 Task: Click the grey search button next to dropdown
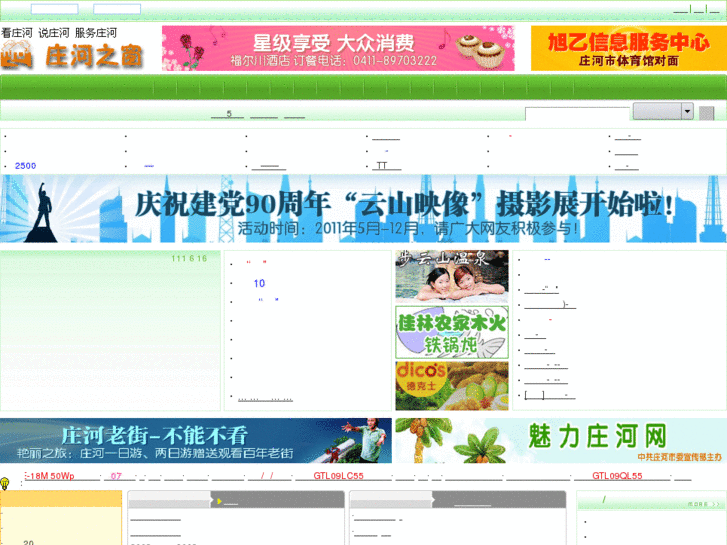coord(706,113)
